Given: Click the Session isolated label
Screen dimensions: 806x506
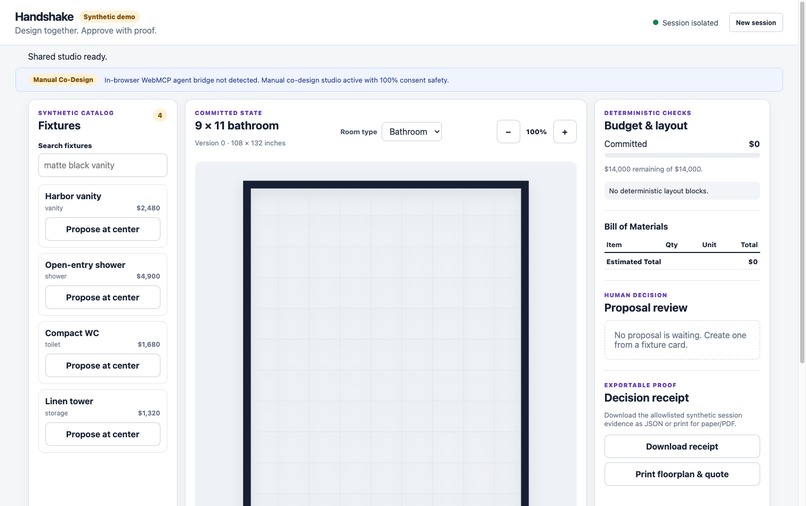Looking at the screenshot, I should pos(690,23).
